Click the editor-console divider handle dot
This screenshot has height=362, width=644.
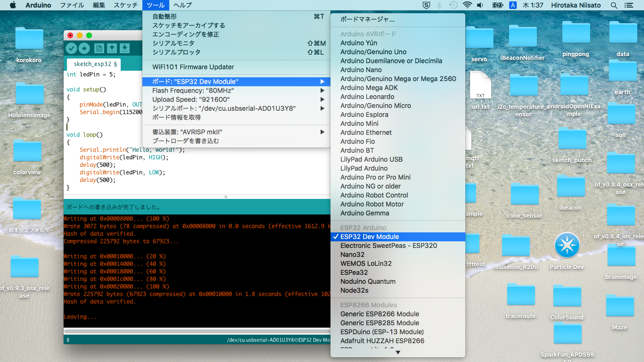[225, 197]
